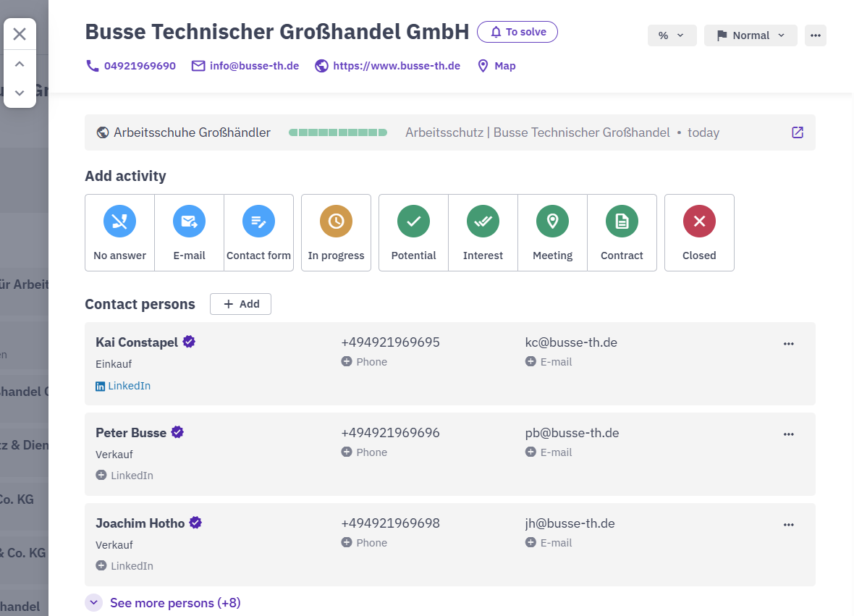Click phone number +494921969696
854x616 pixels.
click(x=391, y=433)
